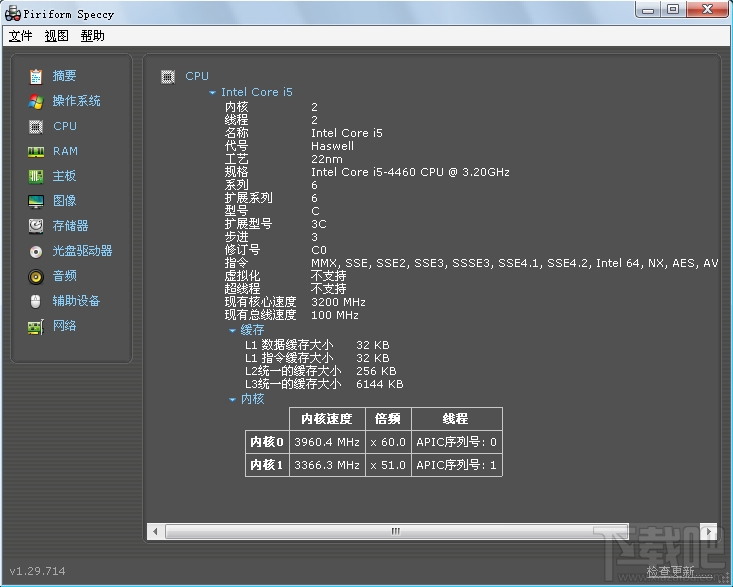Viewport: 733px width, 587px height.
Task: Select the RAM section label
Action: click(65, 151)
